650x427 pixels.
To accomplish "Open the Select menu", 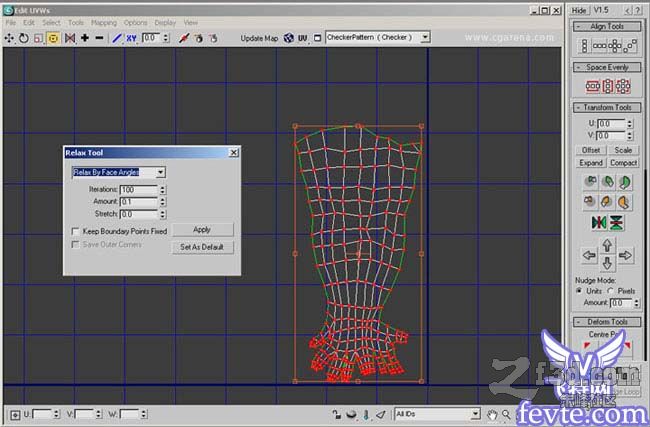I will (x=51, y=22).
